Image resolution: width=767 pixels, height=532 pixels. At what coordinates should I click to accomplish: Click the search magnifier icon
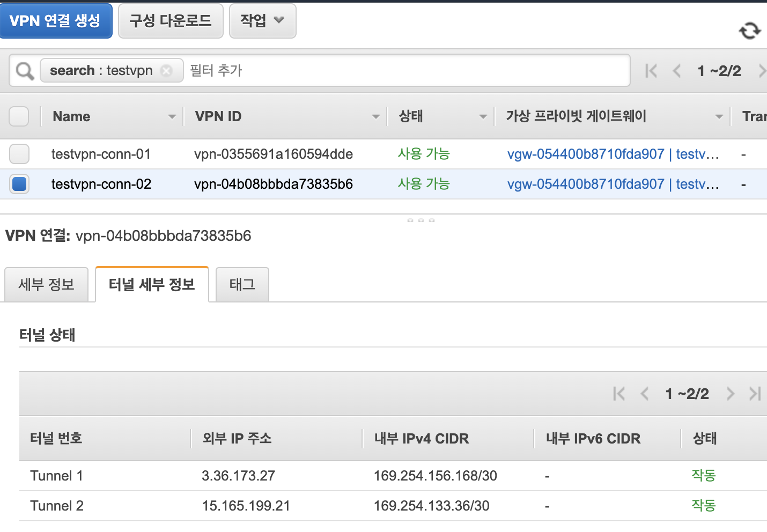coord(25,71)
